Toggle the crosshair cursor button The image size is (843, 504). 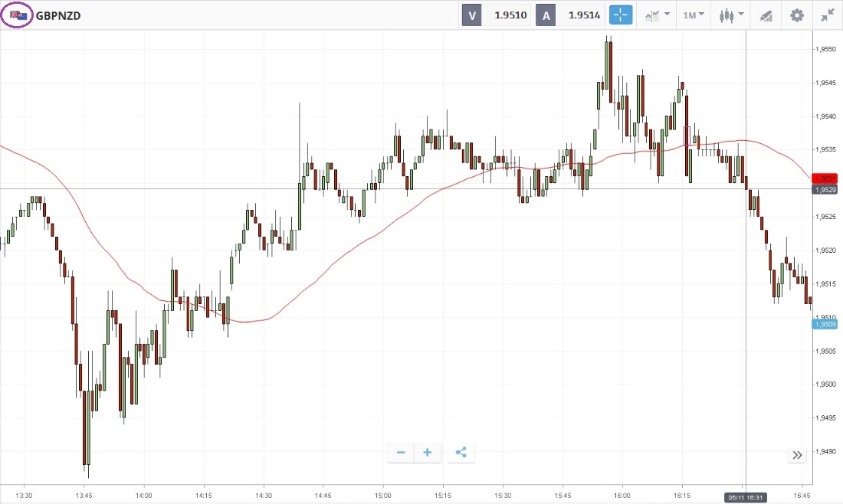pos(620,15)
